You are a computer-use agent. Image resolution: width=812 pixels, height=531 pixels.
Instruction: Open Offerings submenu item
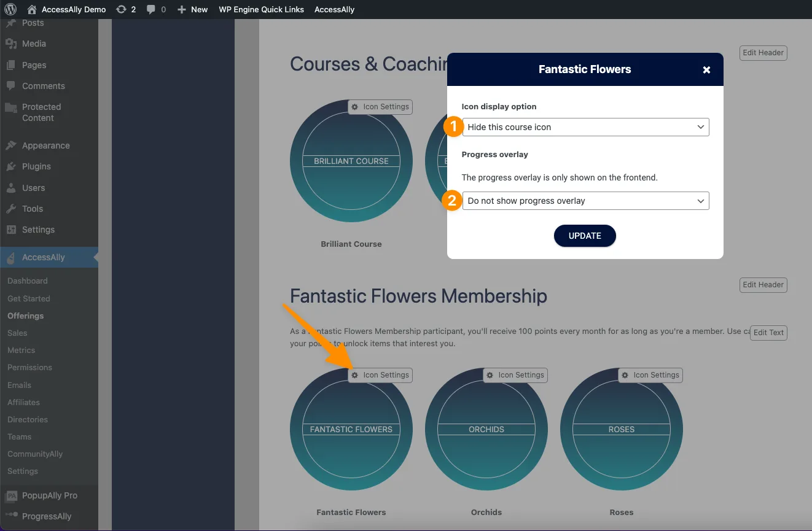[26, 316]
